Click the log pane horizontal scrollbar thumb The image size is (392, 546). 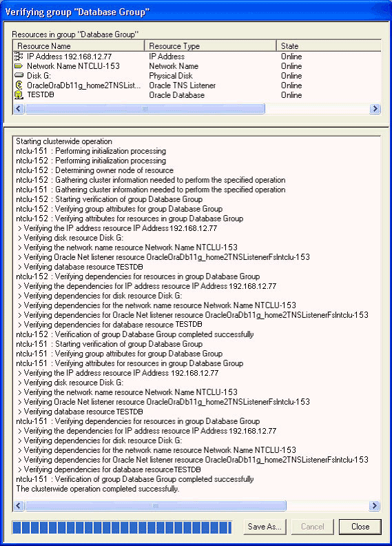pyautogui.click(x=156, y=505)
